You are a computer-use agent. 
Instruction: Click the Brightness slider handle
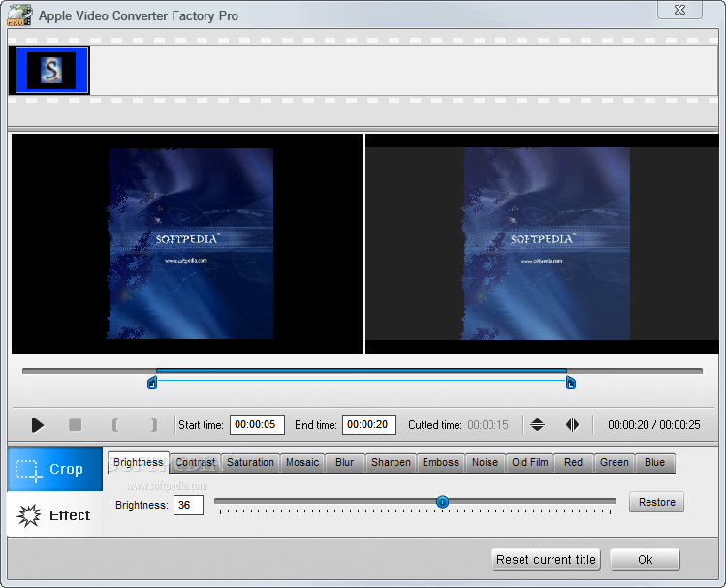point(442,502)
